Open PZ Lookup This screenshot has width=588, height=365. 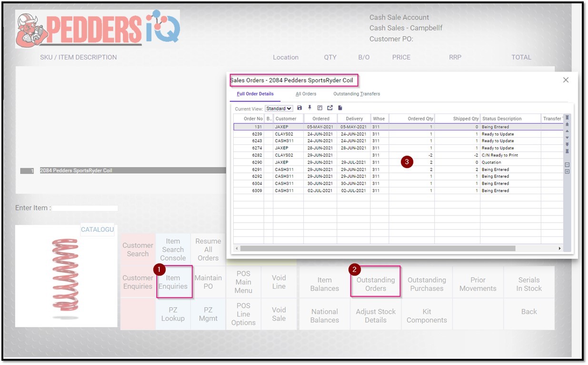173,314
